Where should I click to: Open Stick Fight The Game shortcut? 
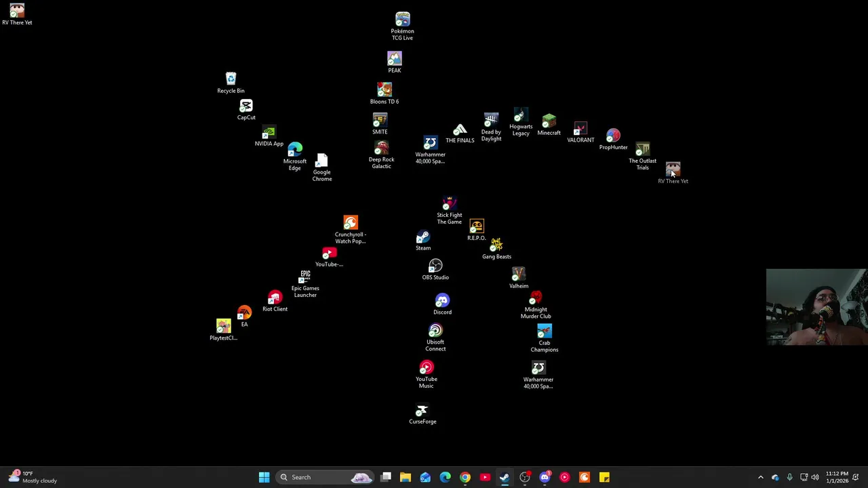click(x=449, y=211)
